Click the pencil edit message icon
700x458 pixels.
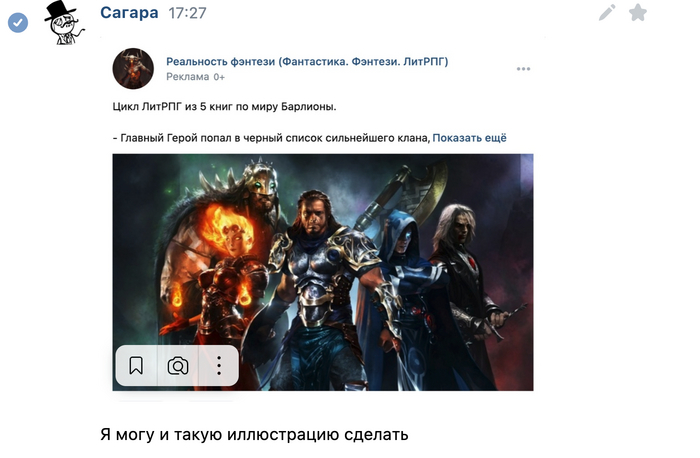[607, 12]
